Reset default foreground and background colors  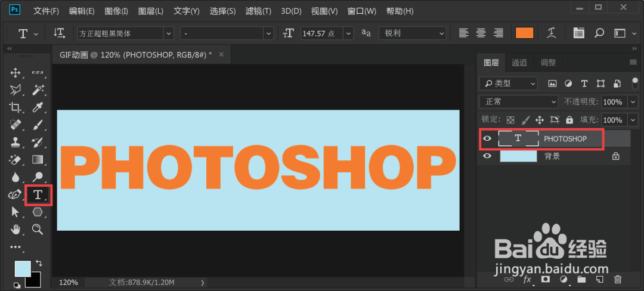coord(17,284)
